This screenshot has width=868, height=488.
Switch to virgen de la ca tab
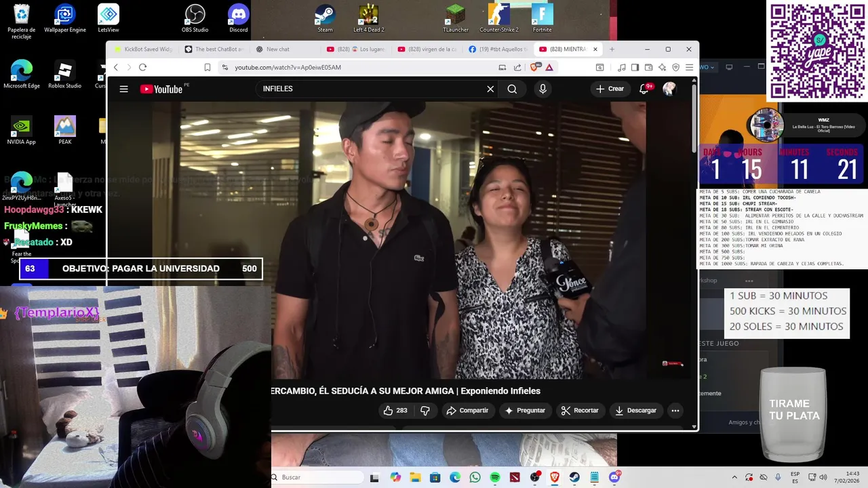[425, 49]
